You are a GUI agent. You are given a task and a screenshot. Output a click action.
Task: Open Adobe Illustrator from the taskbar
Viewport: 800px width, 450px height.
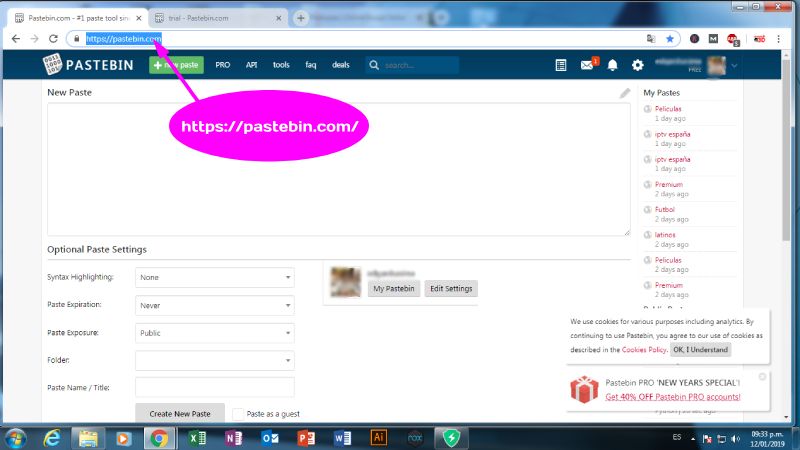tap(379, 438)
